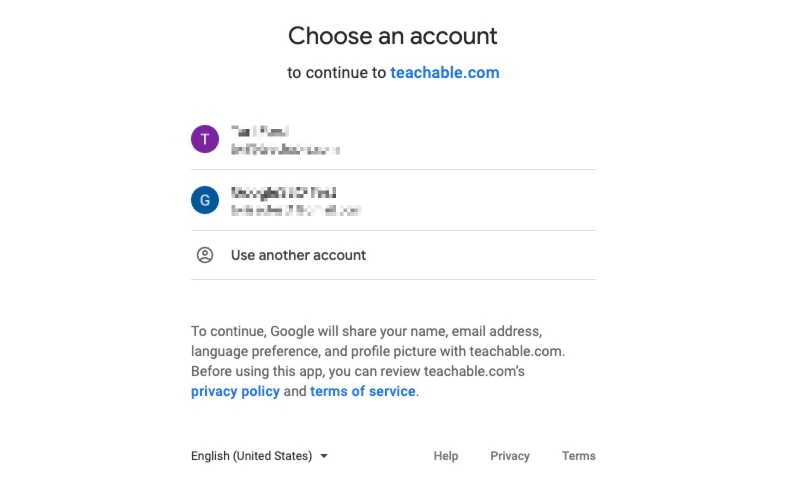Open the Privacy footer link
Viewport: 788px width, 492px height.
click(510, 456)
